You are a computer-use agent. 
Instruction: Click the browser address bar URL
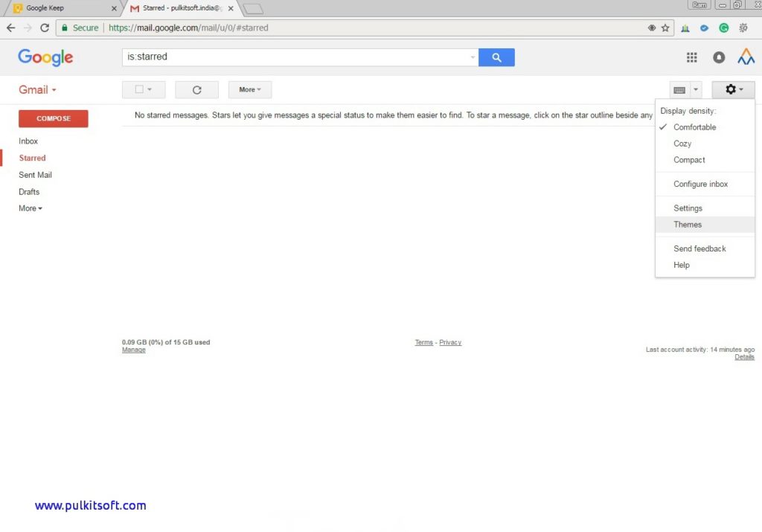pos(188,28)
